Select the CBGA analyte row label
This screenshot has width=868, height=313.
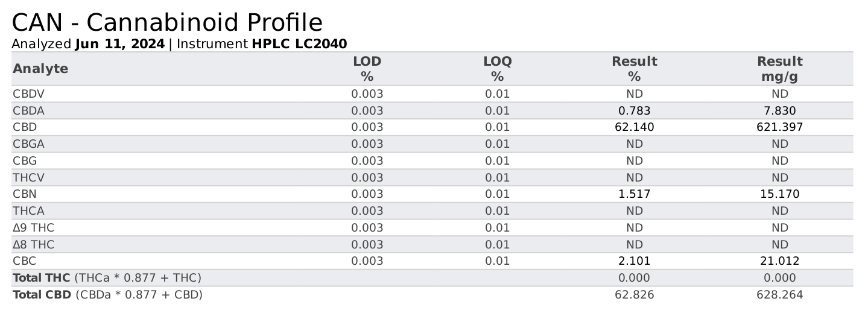pos(28,144)
